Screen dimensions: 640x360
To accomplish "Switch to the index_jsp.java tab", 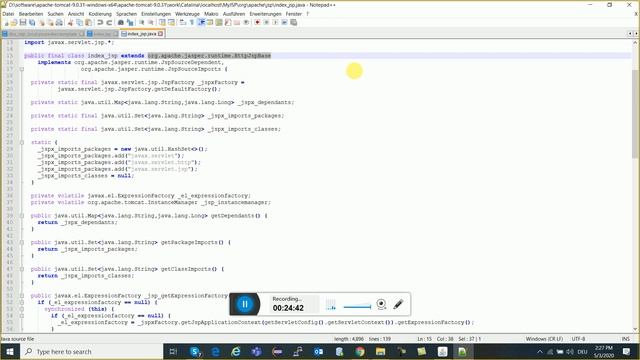I will [x=142, y=33].
